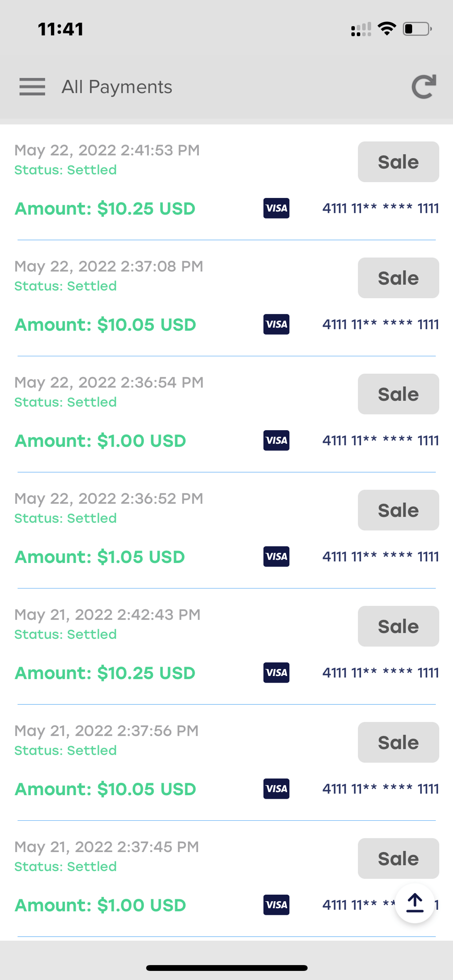Tap Sale button for 2:41:53 PM payment
The image size is (453, 980).
[398, 162]
